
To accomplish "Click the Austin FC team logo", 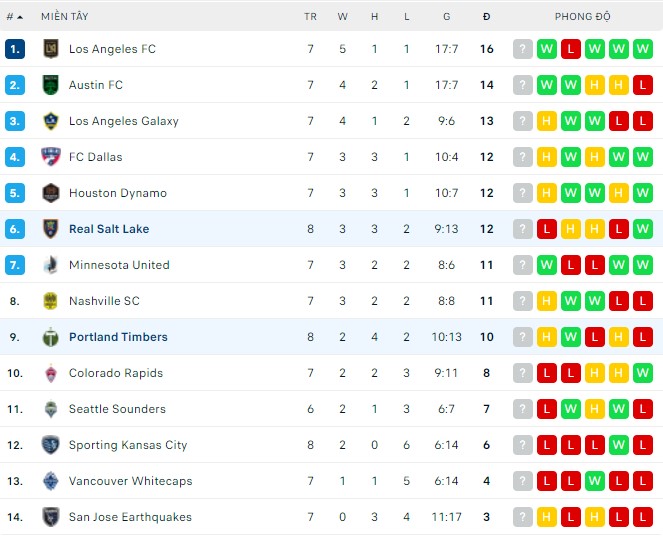I will coord(51,85).
